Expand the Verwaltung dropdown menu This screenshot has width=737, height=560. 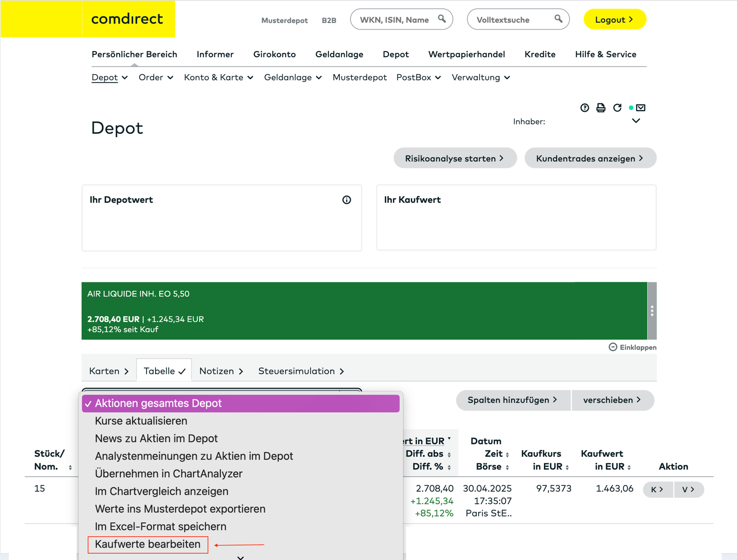click(x=507, y=78)
